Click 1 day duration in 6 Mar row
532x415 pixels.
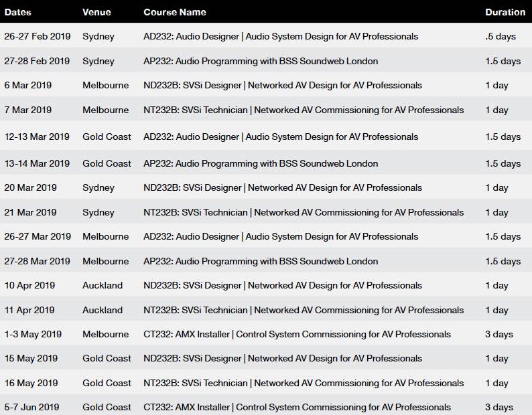tap(496, 86)
